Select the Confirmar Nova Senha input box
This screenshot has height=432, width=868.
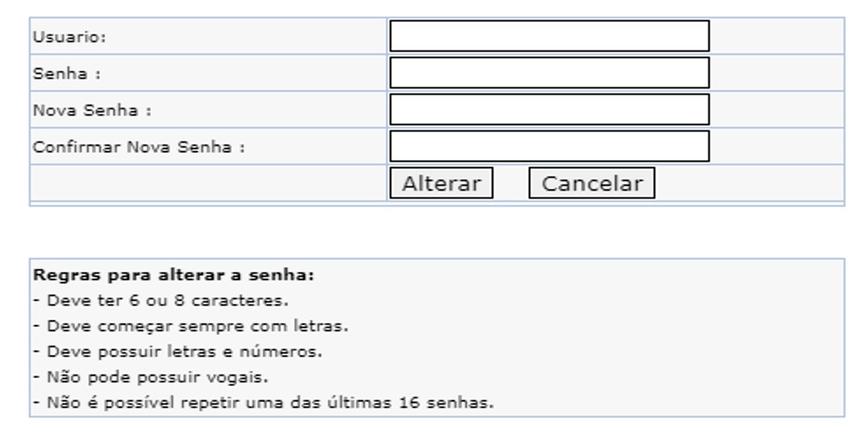[548, 147]
